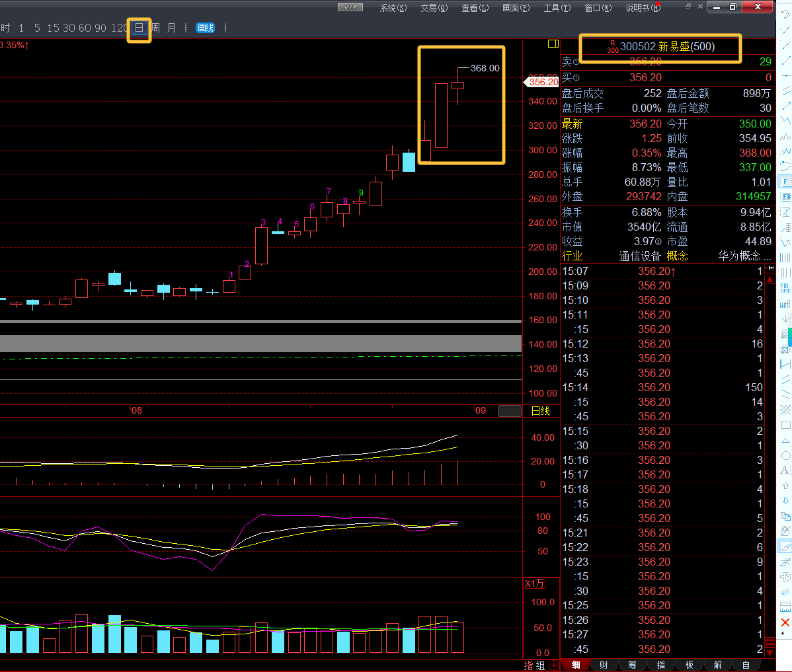Open the 说明书(H) menu
The width and height of the screenshot is (792, 672).
(x=643, y=7)
